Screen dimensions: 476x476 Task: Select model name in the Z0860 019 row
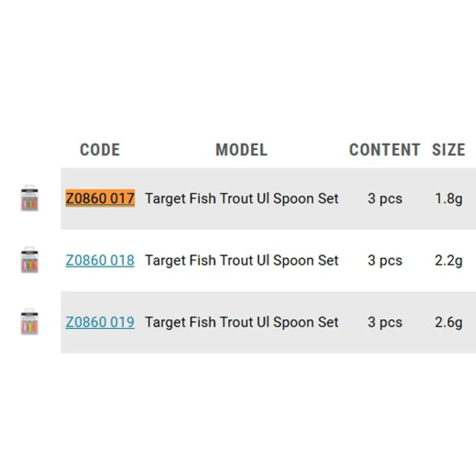point(242,323)
